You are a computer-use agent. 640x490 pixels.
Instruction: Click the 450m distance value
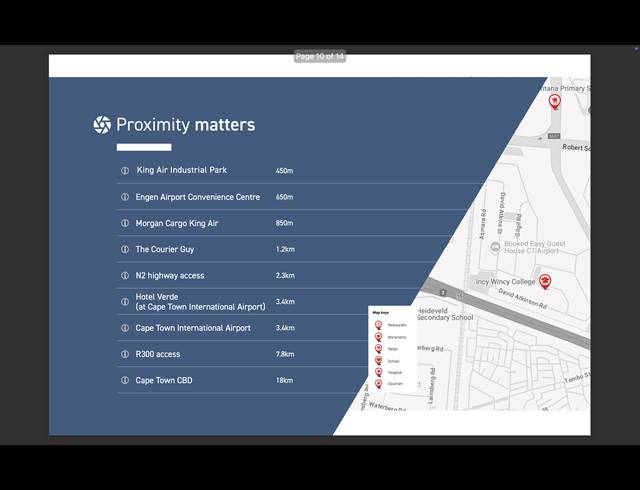(284, 171)
